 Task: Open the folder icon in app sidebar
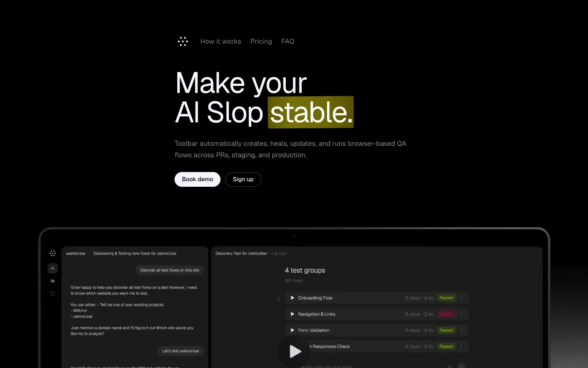coord(53,281)
